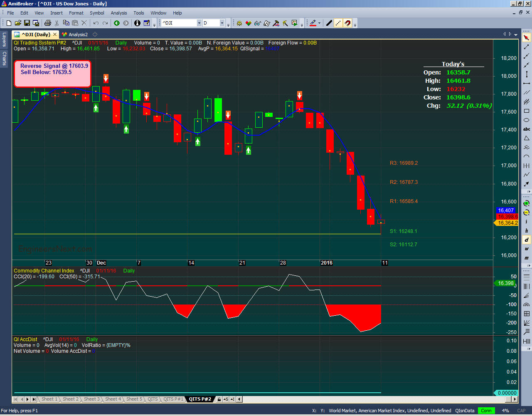
Task: Click the Save file icon
Action: [x=27, y=23]
